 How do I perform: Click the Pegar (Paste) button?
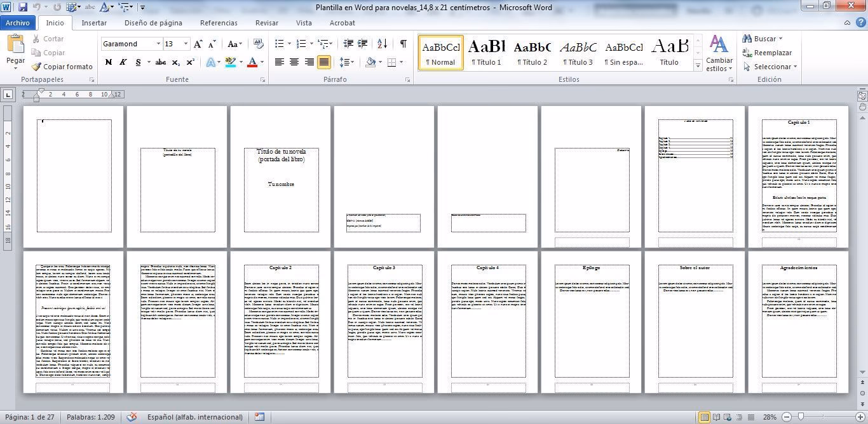point(14,51)
